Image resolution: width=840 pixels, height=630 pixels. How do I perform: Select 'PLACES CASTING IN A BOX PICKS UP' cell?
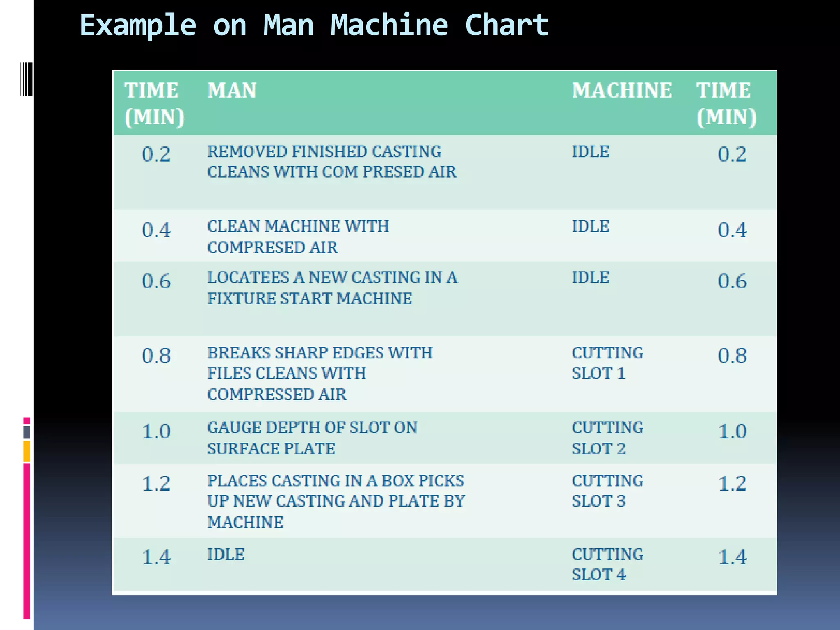(336, 501)
